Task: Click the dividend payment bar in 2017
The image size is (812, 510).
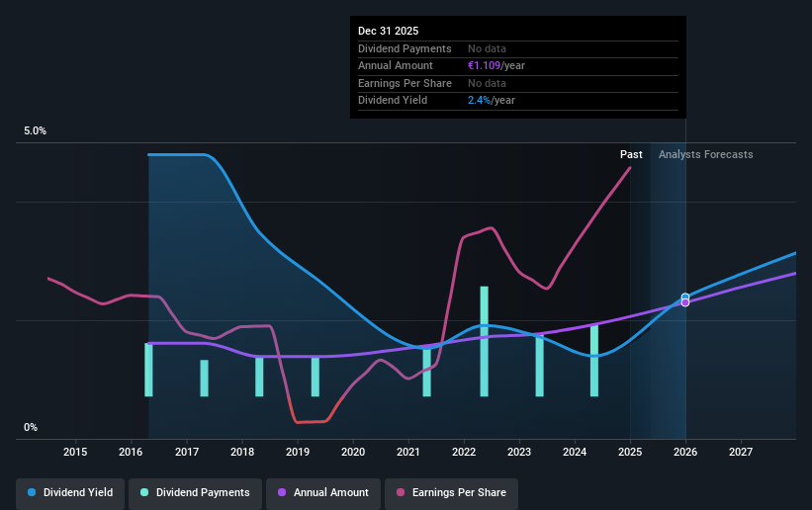Action: (x=204, y=379)
